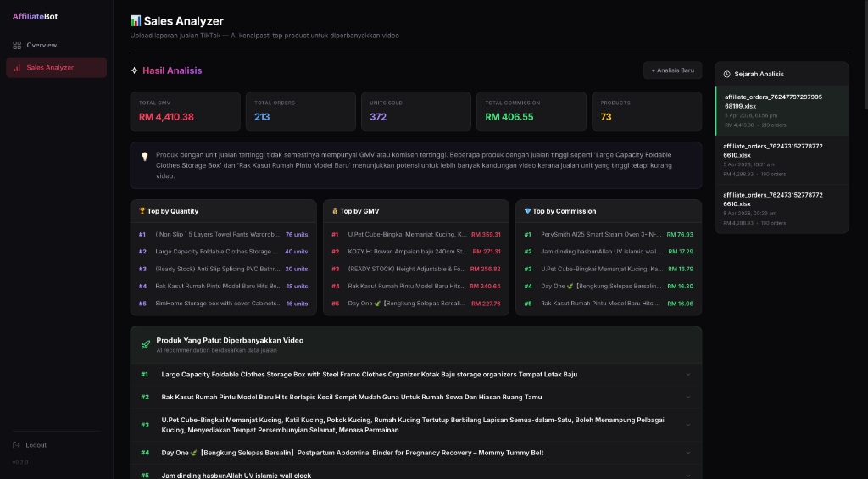868x479 pixels.
Task: Start a new analysis with Analisis Baru
Action: click(x=672, y=70)
